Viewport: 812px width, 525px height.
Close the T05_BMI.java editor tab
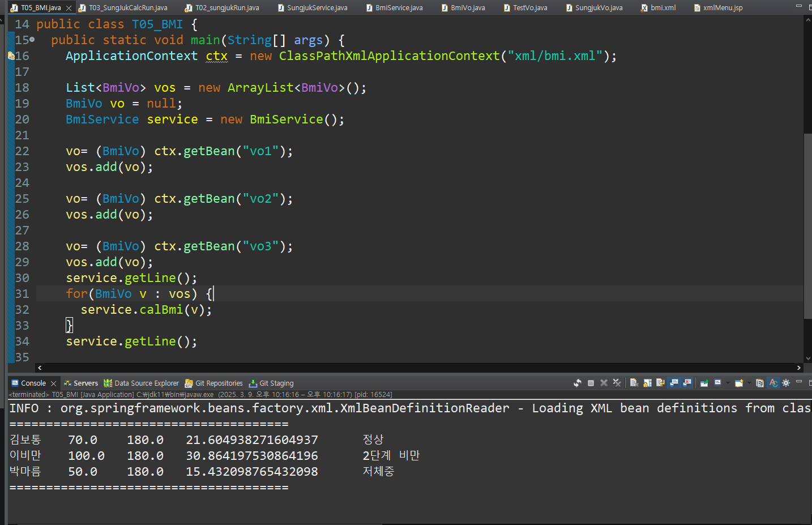[69, 8]
